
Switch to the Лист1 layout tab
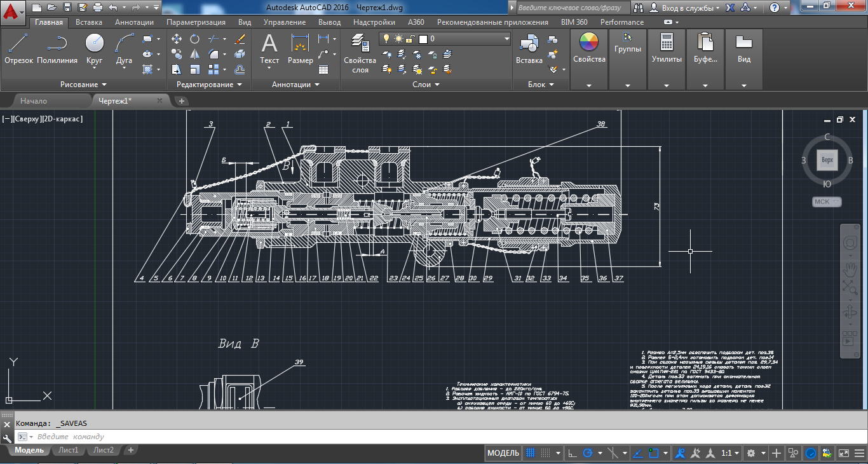click(69, 450)
